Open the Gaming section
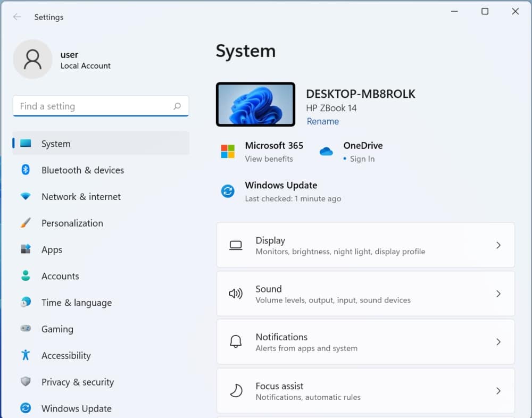The height and width of the screenshot is (418, 532). [101, 329]
